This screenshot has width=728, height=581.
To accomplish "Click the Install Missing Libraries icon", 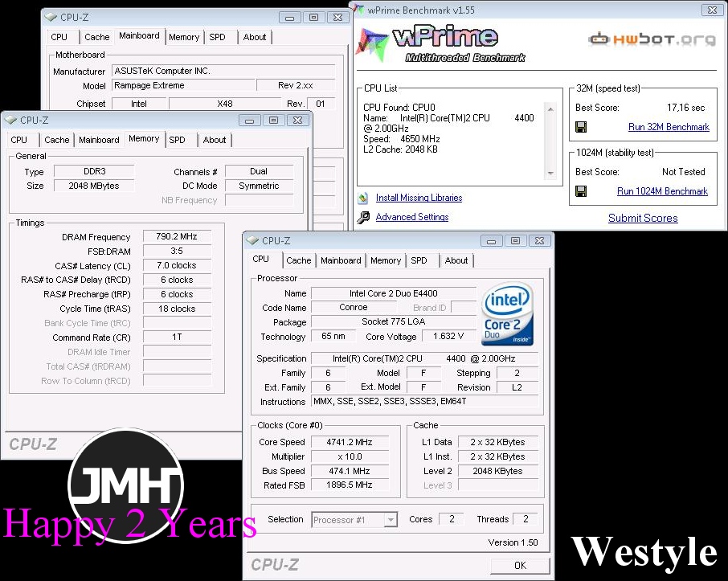I will coord(363,198).
